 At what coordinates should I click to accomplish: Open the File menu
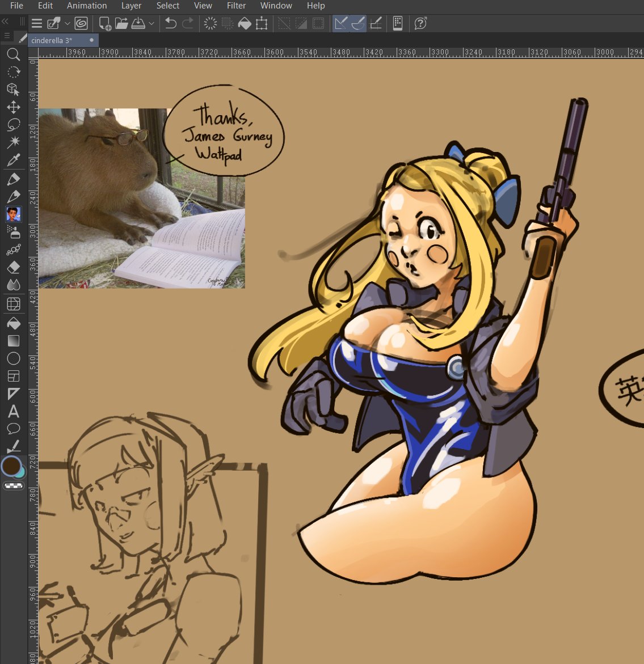click(x=16, y=6)
